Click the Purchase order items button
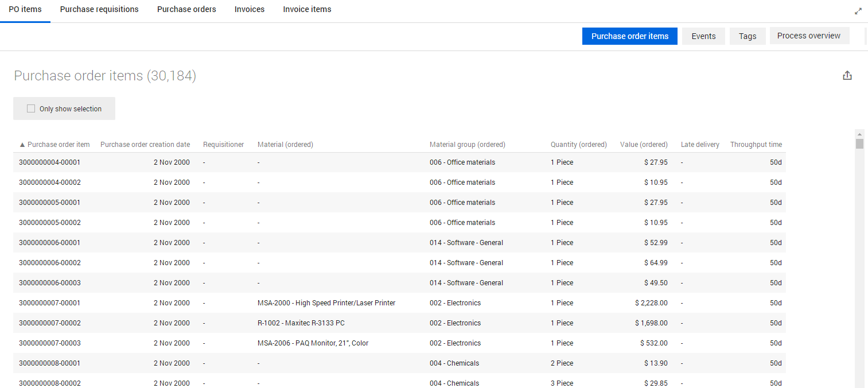Viewport: 868px width, 388px height. point(629,36)
